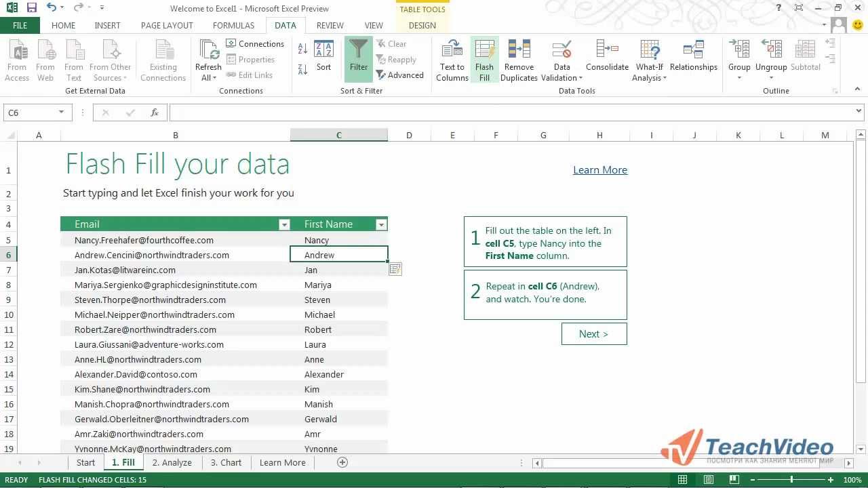Switch to Normal view icon in status bar
The height and width of the screenshot is (488, 868).
click(x=683, y=479)
